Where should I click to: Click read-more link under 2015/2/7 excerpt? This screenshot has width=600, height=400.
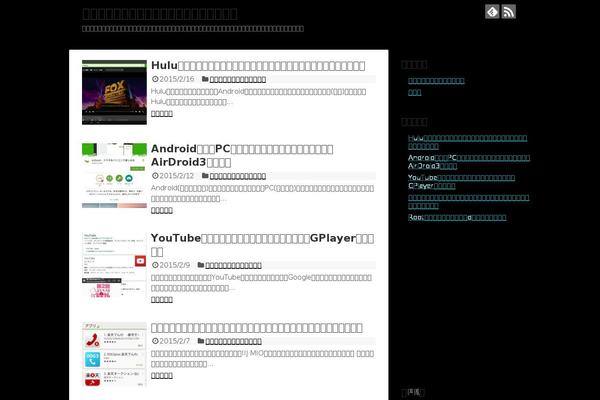(162, 376)
